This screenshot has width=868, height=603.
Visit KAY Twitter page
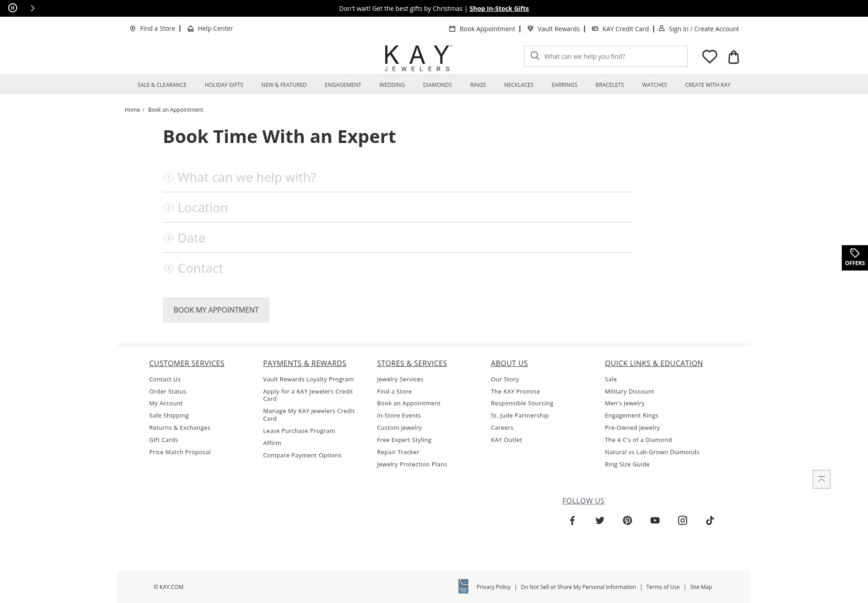pyautogui.click(x=600, y=520)
